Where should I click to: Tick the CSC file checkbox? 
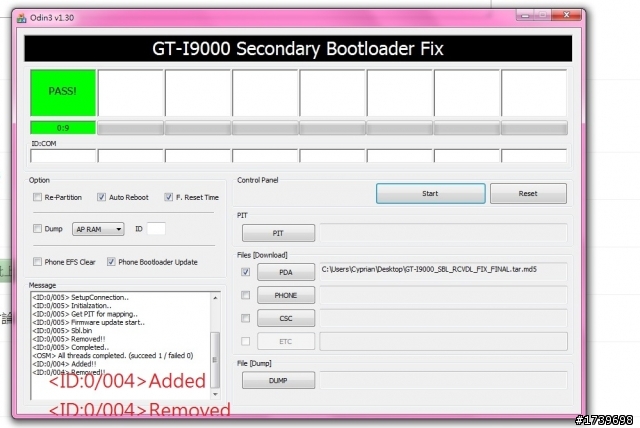(245, 318)
